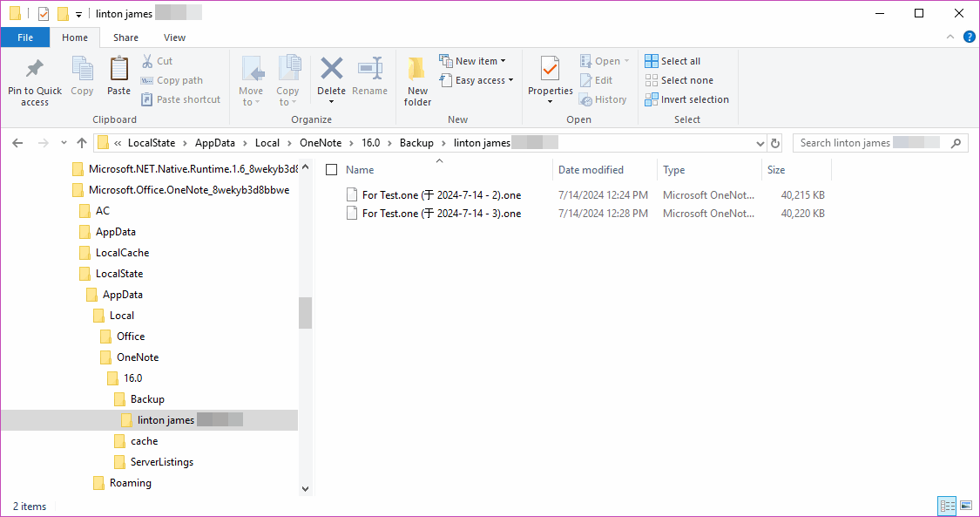The height and width of the screenshot is (517, 980).
Task: Collapse the ribbon with the chevron
Action: click(x=950, y=37)
